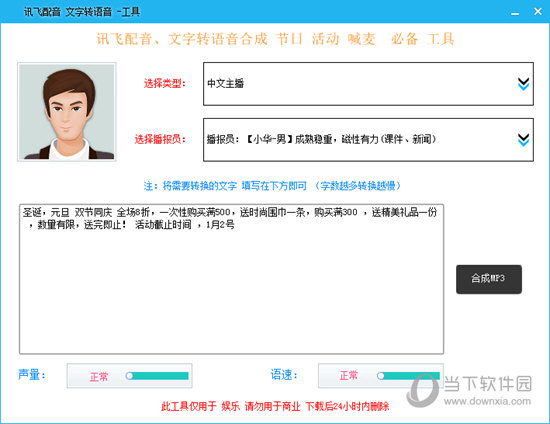Click the red disclaimer text at bottom
Image resolution: width=550 pixels, height=424 pixels.
[275, 406]
